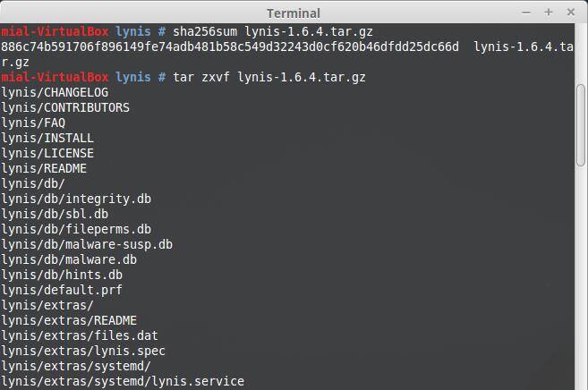Minimize the Terminal window
Image resolution: width=588 pixels, height=390 pixels.
527,12
